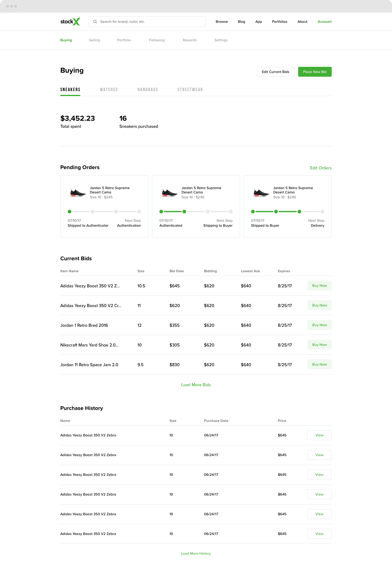Click the Place New Bid button
Image resolution: width=392 pixels, height=579 pixels.
[x=315, y=72]
